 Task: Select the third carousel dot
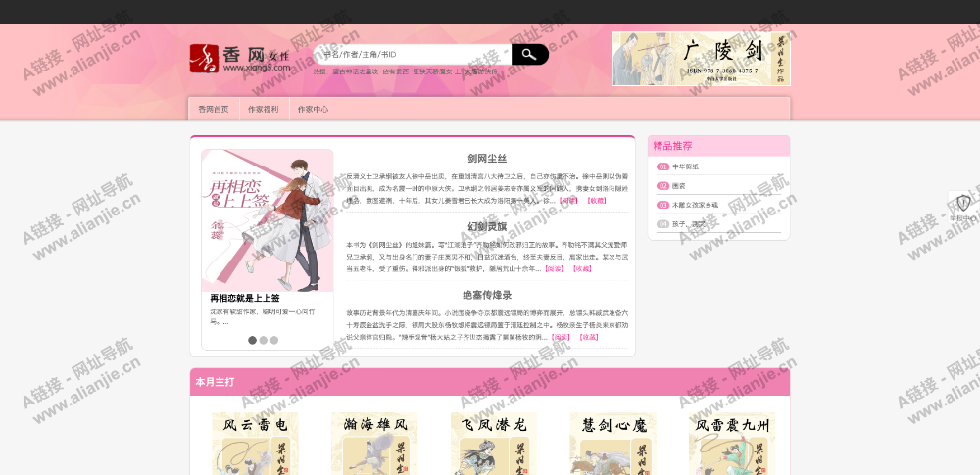click(273, 340)
